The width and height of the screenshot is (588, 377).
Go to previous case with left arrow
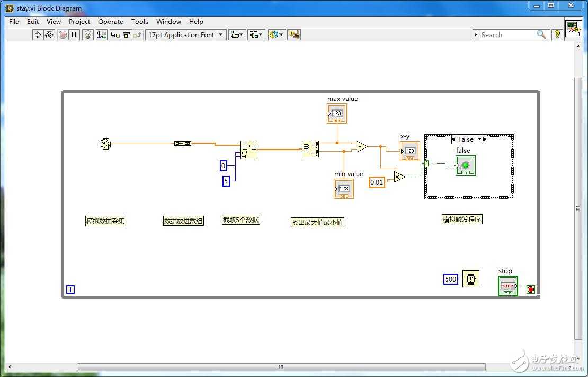[x=454, y=139]
